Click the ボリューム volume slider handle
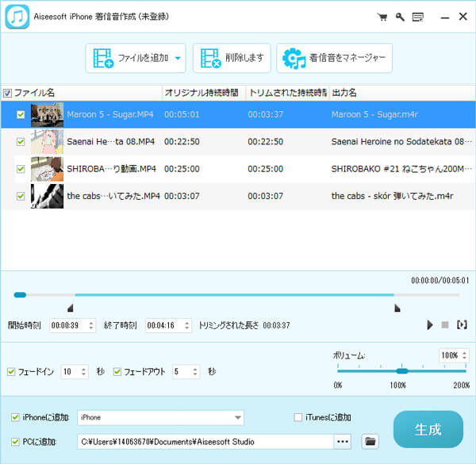This screenshot has width=476, height=464. [402, 371]
